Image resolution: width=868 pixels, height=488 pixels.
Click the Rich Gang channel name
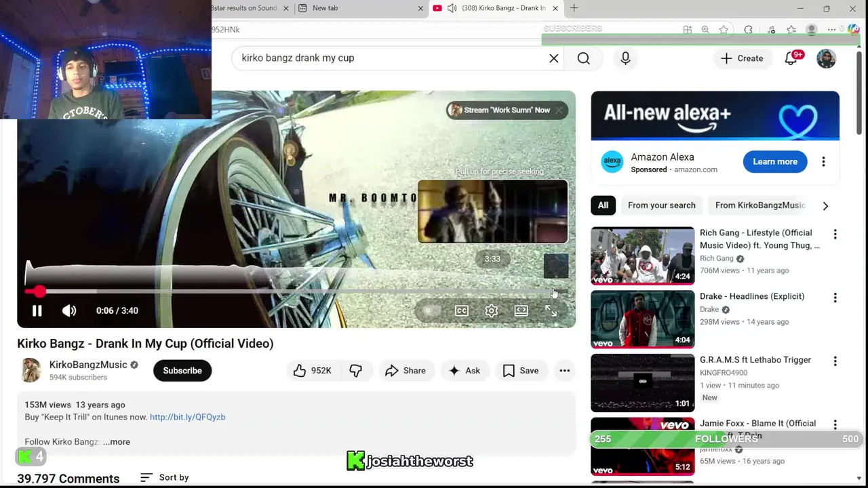[x=717, y=258]
